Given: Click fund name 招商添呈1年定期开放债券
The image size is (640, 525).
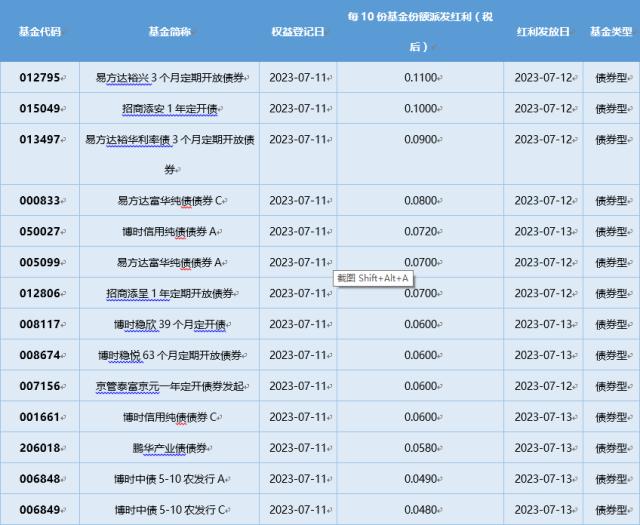Looking at the screenshot, I should pos(169,294).
